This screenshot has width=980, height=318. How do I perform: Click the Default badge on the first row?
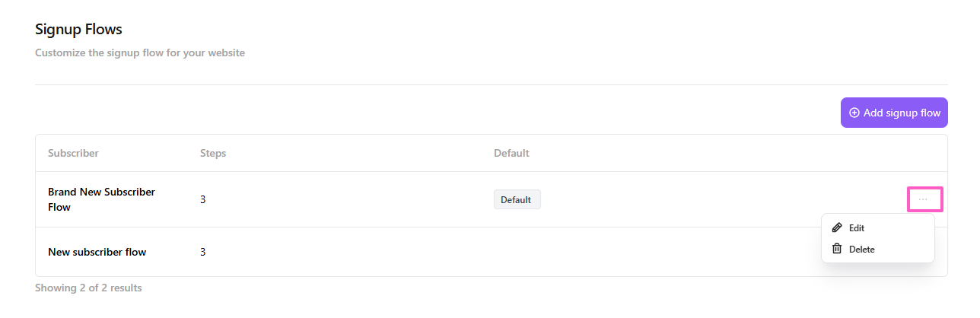pos(517,199)
